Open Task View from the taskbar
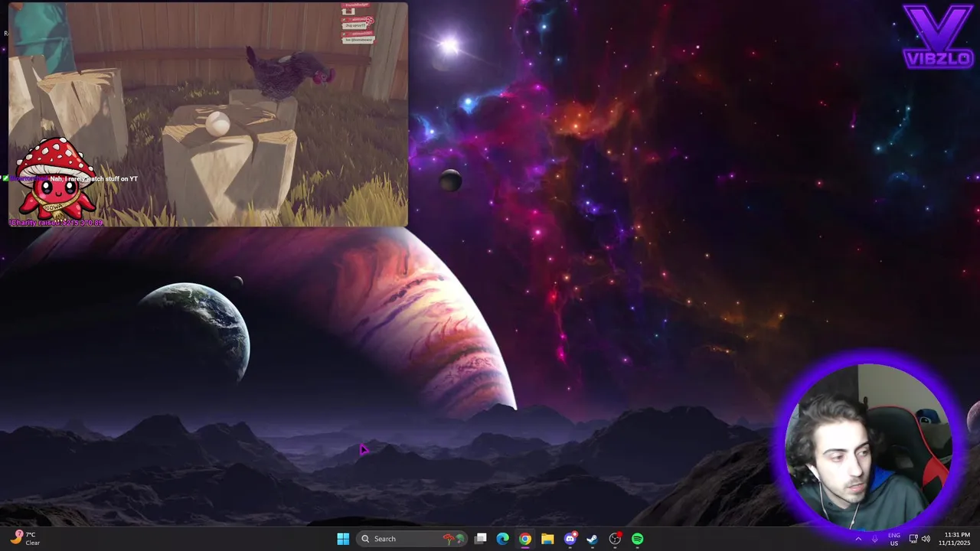Screen dimensions: 980x551 [x=480, y=539]
